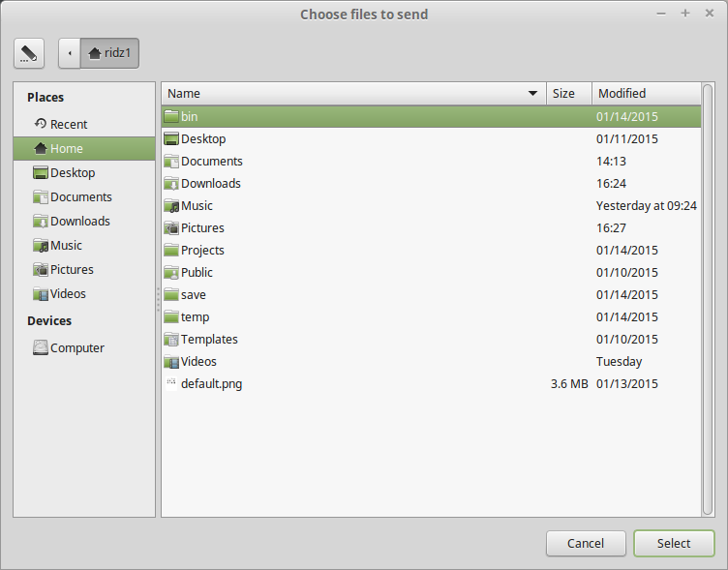Maximize the dialog with plus button

click(x=685, y=14)
